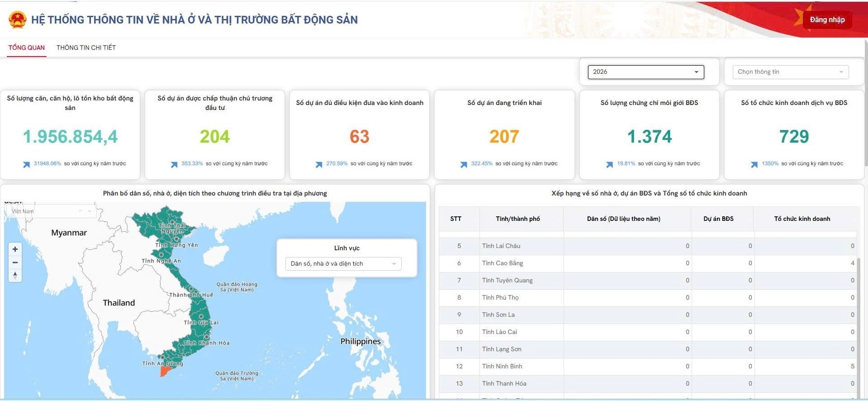Zoom in on the Vietnam map

click(x=15, y=249)
